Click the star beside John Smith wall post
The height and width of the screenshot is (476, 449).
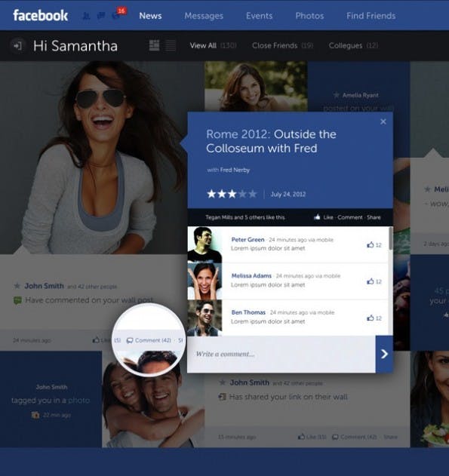coord(17,286)
